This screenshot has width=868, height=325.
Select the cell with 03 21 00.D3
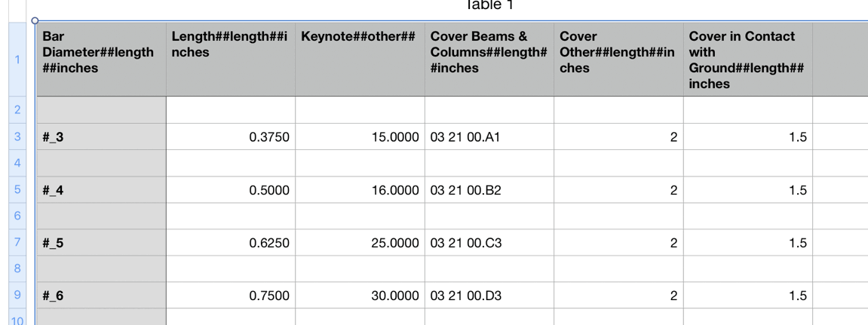489,295
